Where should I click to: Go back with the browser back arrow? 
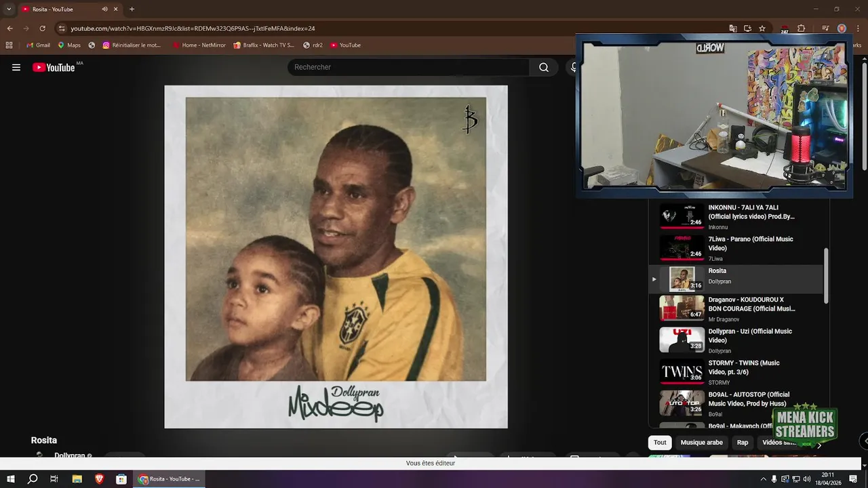[9, 28]
